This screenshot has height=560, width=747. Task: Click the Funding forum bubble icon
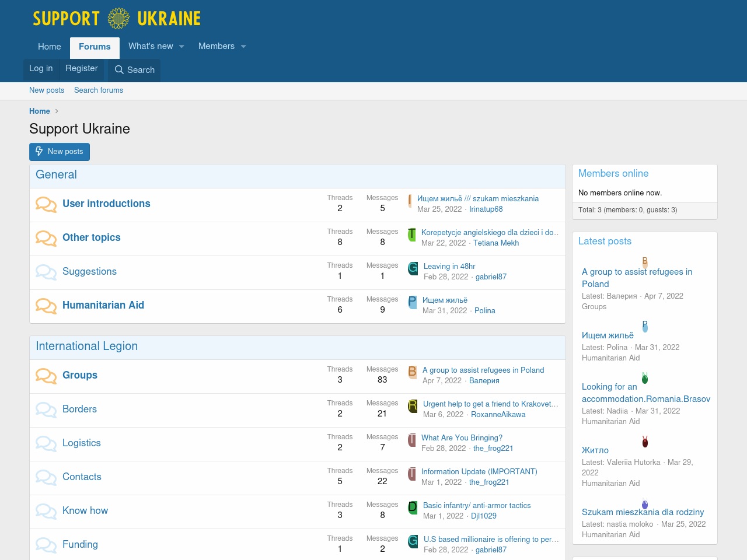46,545
